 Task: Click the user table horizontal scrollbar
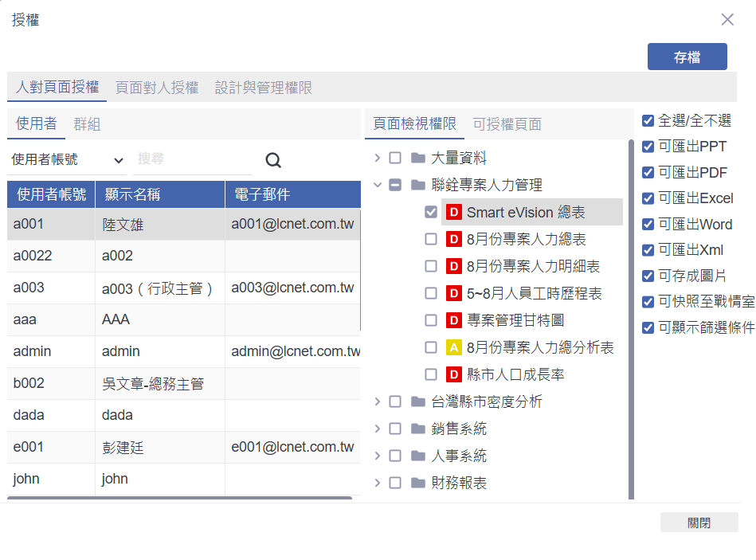click(x=179, y=498)
